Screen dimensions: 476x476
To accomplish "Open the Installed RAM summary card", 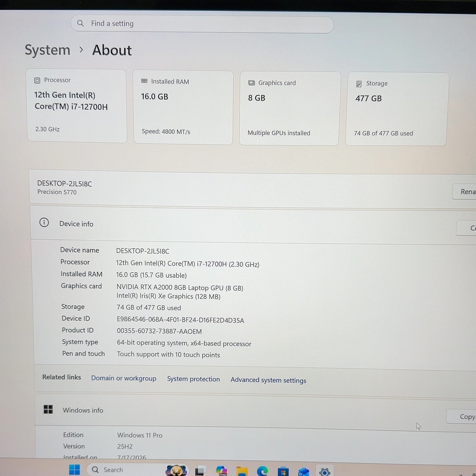I will tap(183, 108).
